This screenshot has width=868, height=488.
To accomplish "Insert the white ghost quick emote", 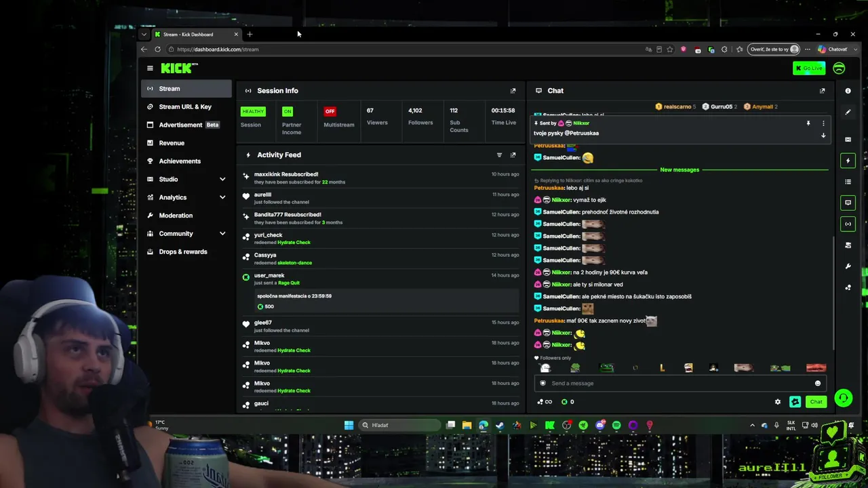I will click(x=545, y=368).
